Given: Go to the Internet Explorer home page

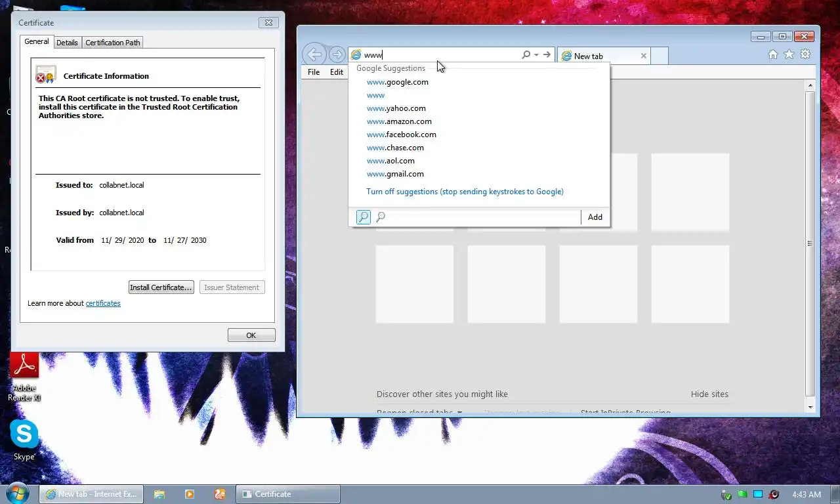Looking at the screenshot, I should pyautogui.click(x=773, y=54).
